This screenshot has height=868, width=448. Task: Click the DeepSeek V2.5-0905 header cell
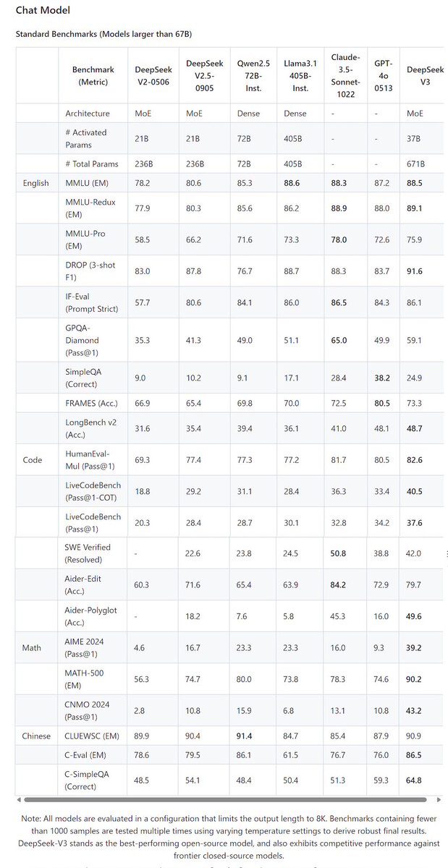205,76
